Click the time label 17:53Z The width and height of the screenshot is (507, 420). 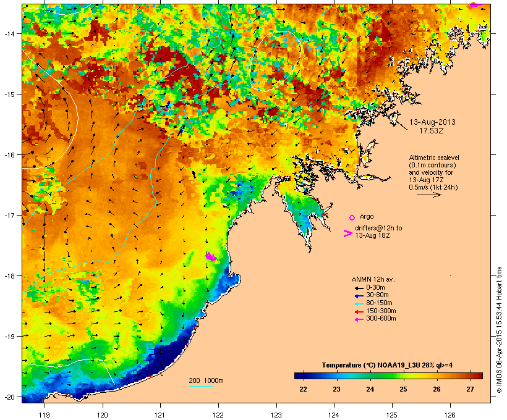[x=431, y=131]
